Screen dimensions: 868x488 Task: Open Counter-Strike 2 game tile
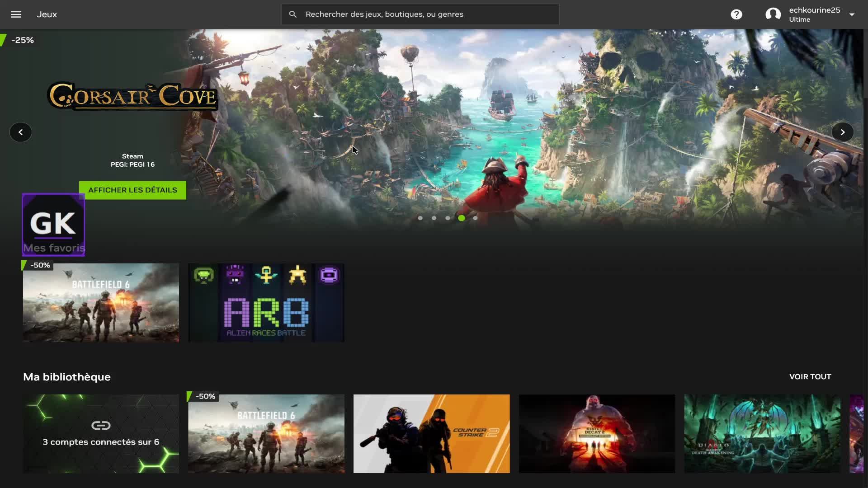[x=432, y=434]
